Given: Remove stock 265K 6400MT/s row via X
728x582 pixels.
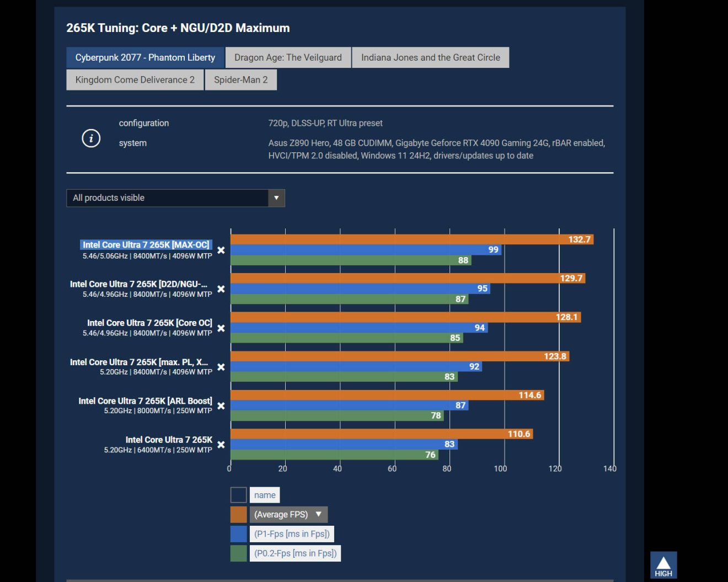Looking at the screenshot, I should [x=221, y=445].
